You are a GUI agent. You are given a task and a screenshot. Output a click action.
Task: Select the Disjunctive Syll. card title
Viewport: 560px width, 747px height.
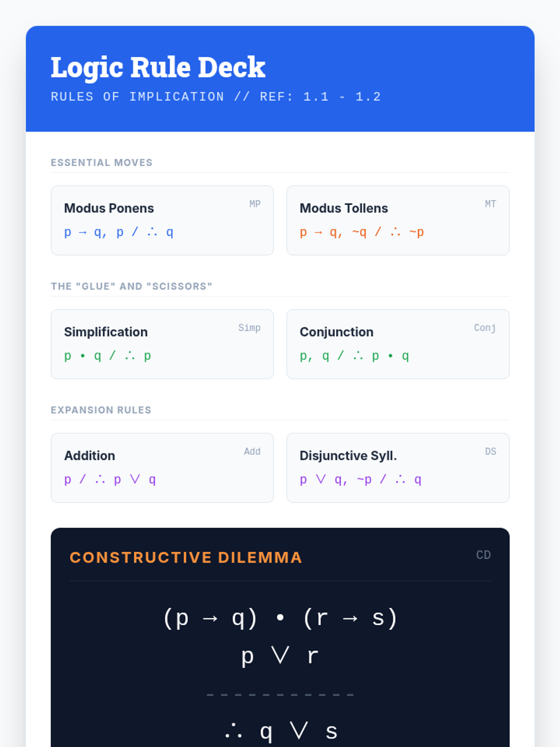[x=348, y=456]
